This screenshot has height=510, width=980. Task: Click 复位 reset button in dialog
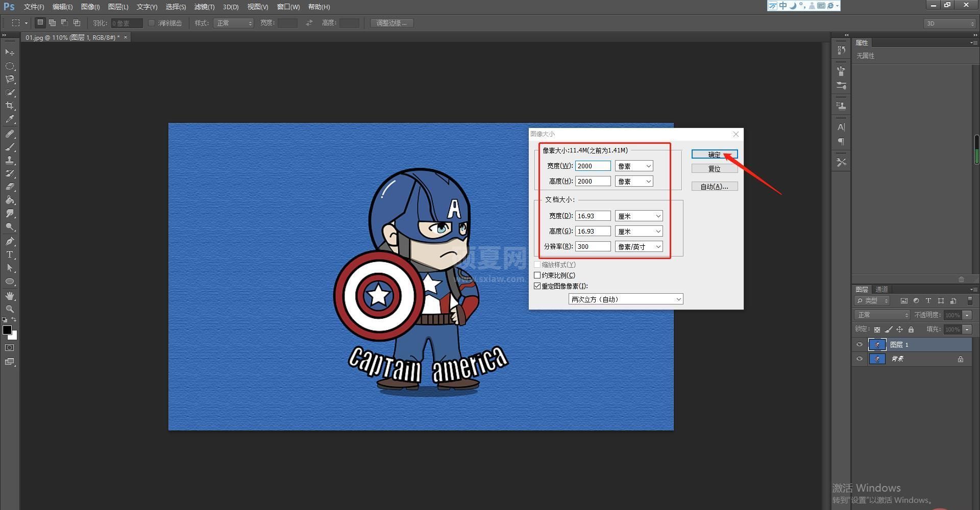pos(715,169)
